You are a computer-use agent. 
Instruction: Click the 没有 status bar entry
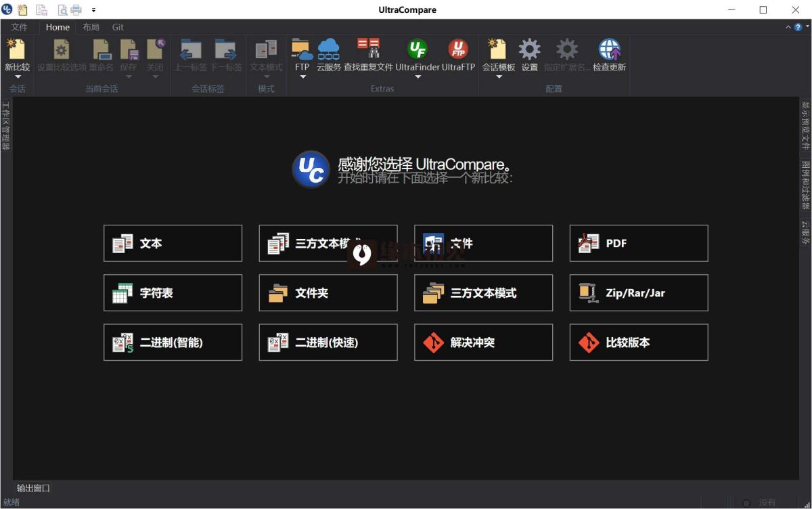[x=767, y=503]
